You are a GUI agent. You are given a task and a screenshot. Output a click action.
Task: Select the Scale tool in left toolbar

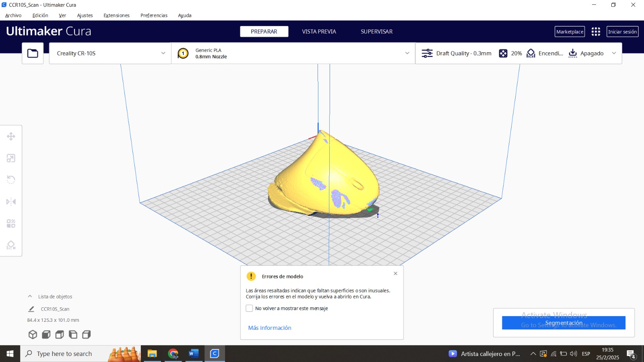coord(11,158)
